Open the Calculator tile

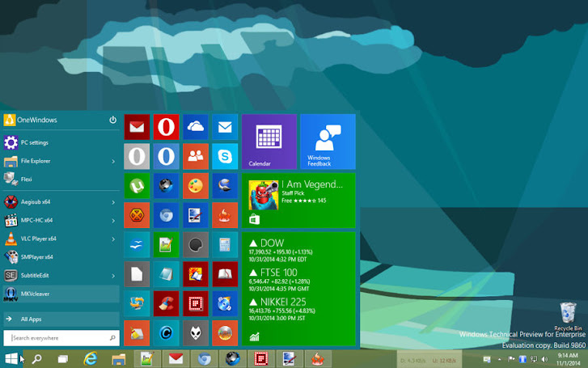click(225, 244)
